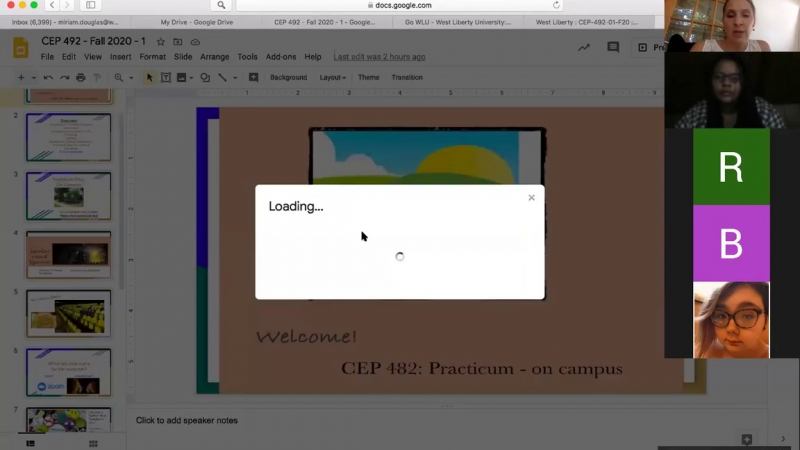This screenshot has width=800, height=450.
Task: Click the Redo arrow in toolbar
Action: tap(64, 78)
